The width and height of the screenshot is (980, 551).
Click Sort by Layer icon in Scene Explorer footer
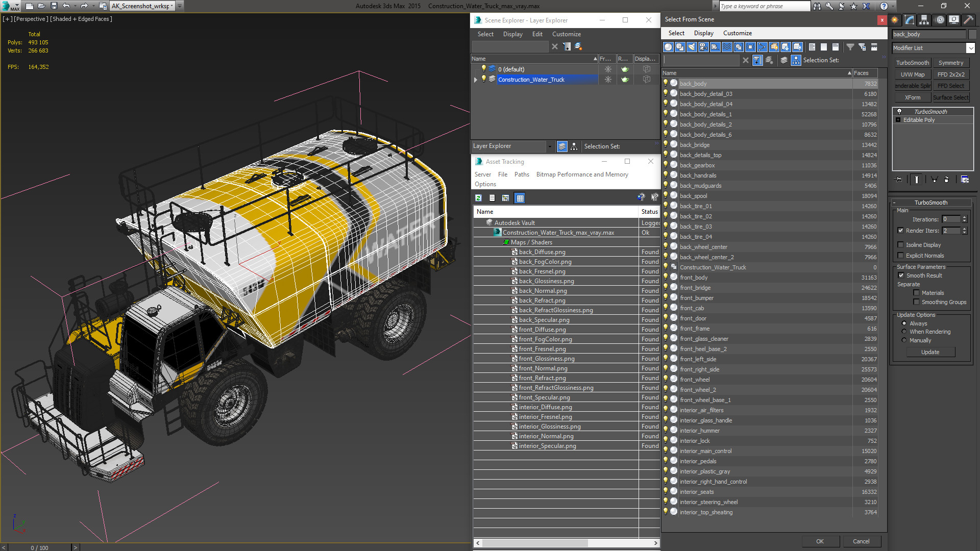(562, 146)
